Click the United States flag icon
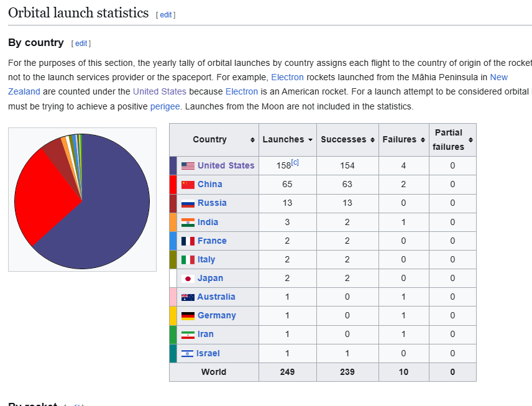 (188, 166)
